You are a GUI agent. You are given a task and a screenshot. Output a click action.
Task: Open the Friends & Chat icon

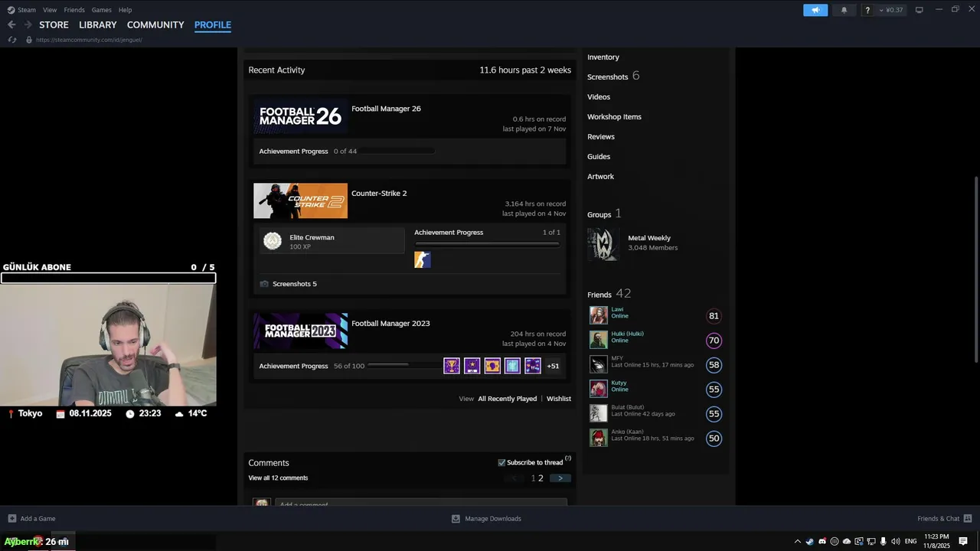[x=968, y=518]
